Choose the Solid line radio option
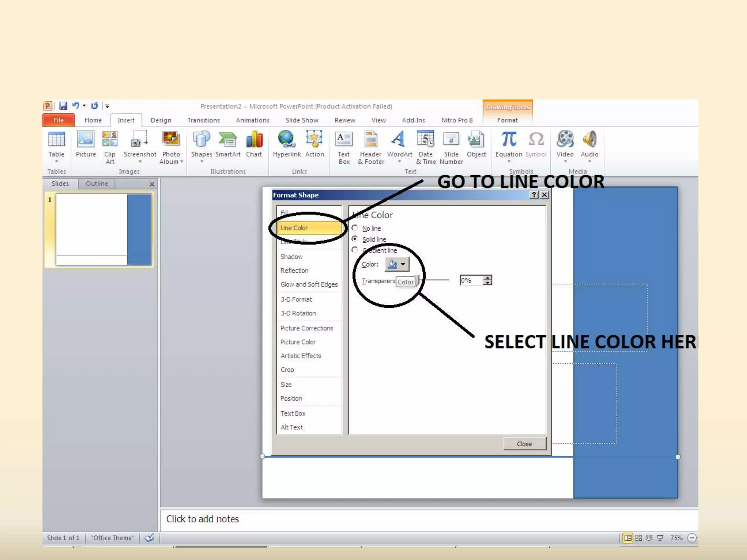This screenshot has height=560, width=747. [355, 239]
